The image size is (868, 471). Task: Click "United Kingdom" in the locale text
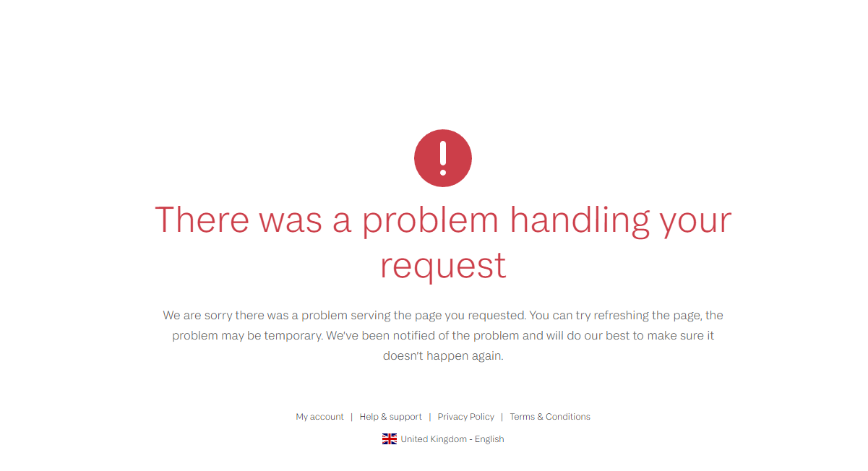[434, 439]
